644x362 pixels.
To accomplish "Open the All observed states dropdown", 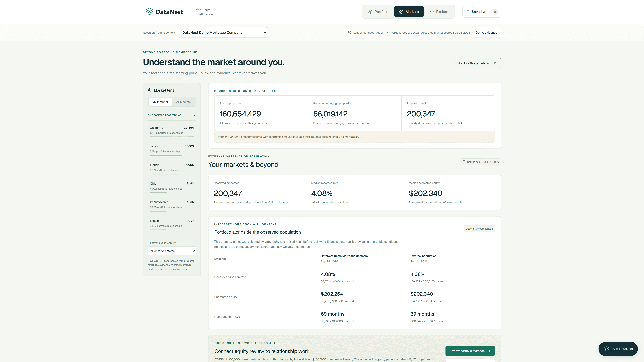I will click(x=172, y=251).
